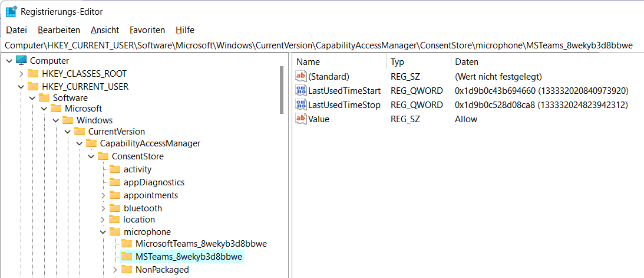
Task: Expand the bluetooth key
Action: pos(103,208)
